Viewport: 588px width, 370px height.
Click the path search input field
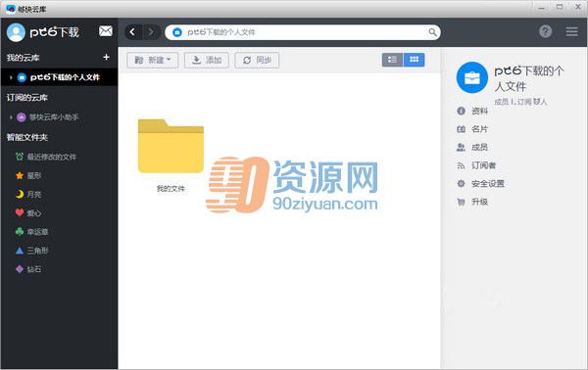point(303,32)
